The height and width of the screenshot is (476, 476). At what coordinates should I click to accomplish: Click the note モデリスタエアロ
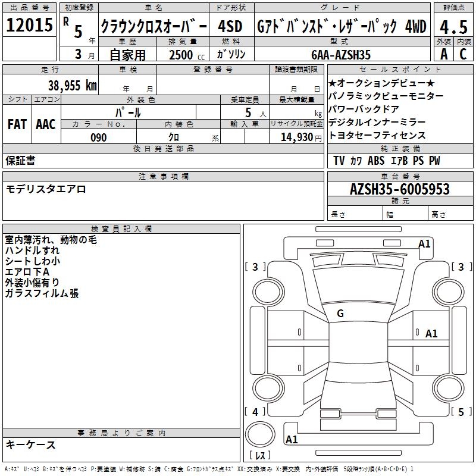click(x=46, y=189)
